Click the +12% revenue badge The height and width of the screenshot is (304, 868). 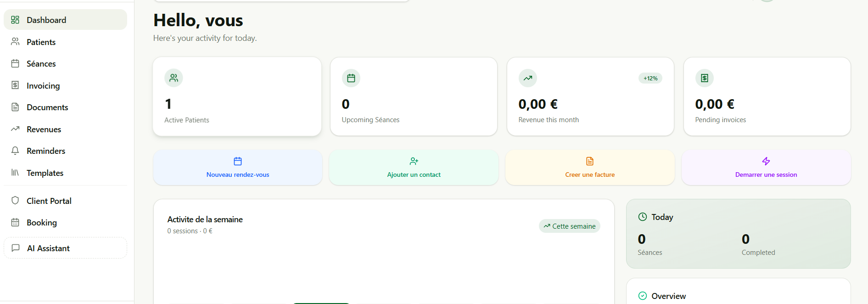[650, 78]
